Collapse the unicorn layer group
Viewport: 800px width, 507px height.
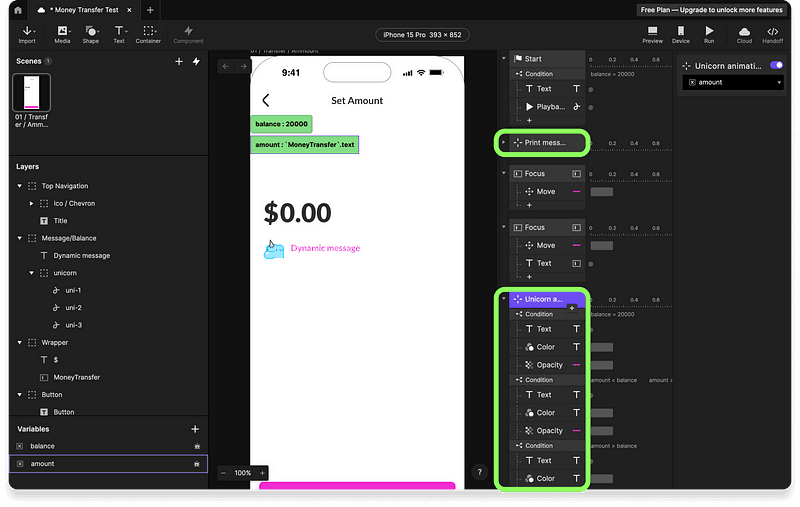pyautogui.click(x=32, y=273)
